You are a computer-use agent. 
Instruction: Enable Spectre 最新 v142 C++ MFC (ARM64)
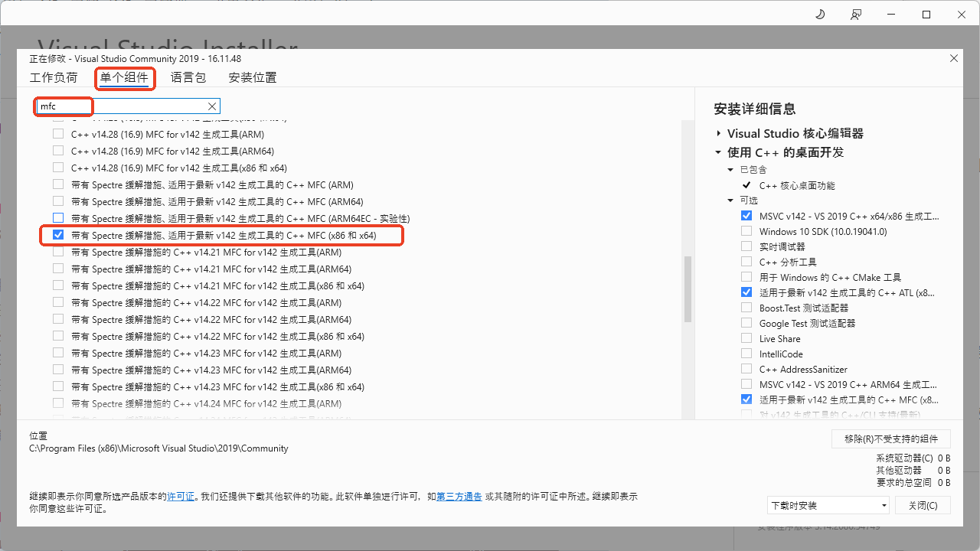(58, 201)
